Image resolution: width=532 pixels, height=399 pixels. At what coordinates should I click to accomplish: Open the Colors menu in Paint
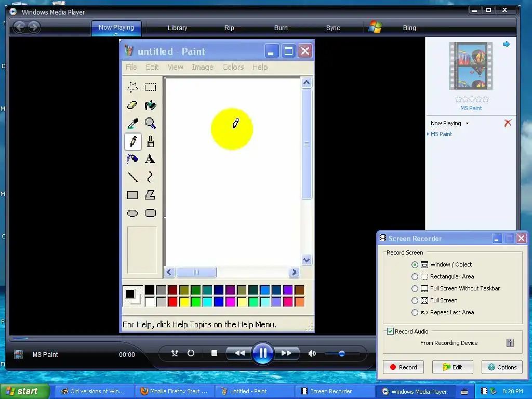233,67
